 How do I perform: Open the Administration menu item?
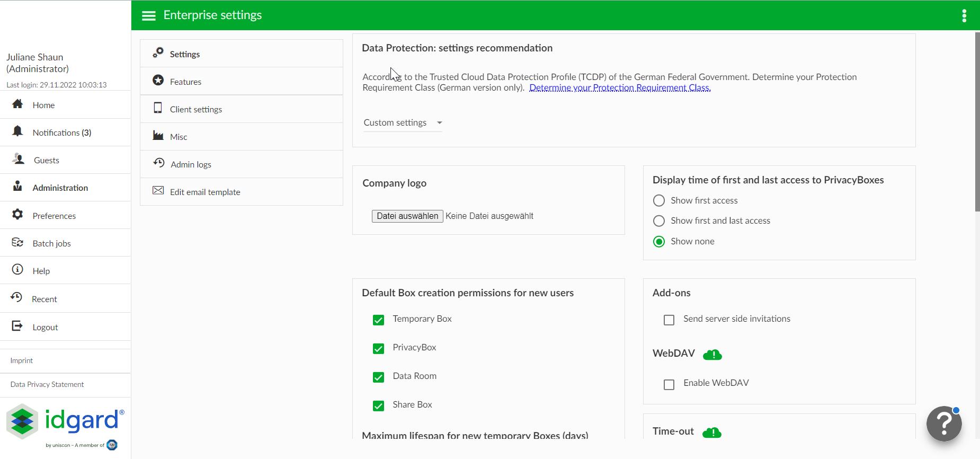click(60, 188)
